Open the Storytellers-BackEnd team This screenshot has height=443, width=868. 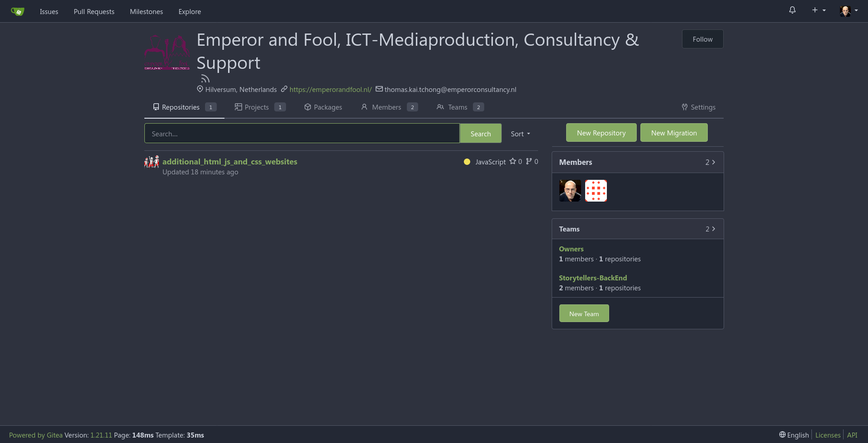point(593,278)
